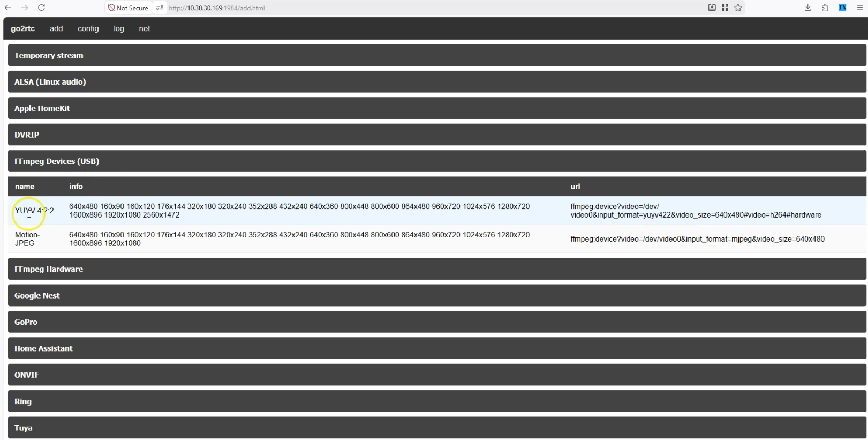Click the four-squares icon in address bar
Screen dimensions: 868x440
[x=725, y=8]
